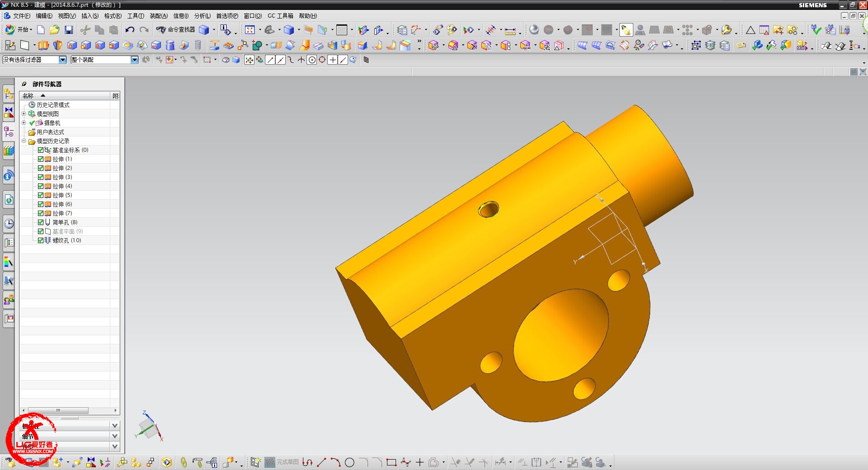Select the sketch Line tool
Viewport: 868px width, 470px height.
[321, 462]
